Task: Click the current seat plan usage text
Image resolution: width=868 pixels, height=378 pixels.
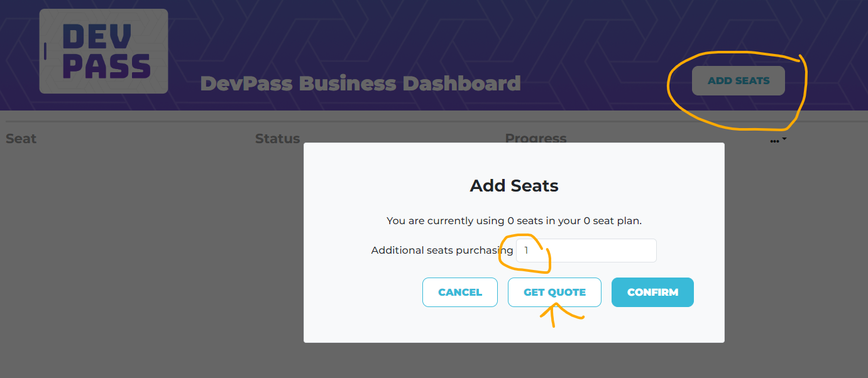Action: tap(514, 221)
